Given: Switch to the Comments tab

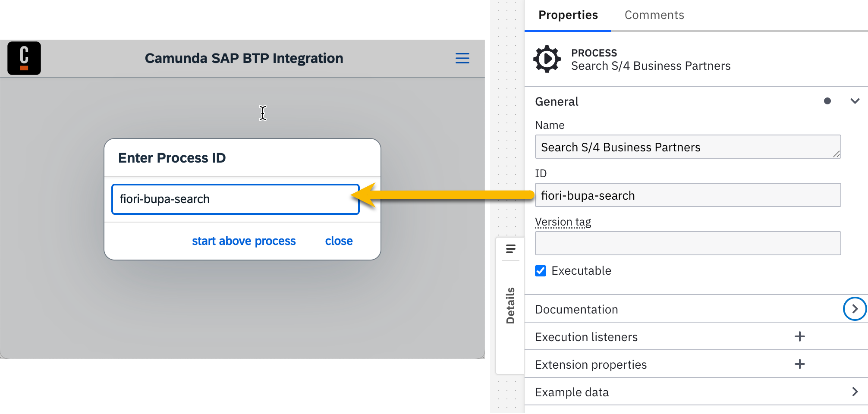Looking at the screenshot, I should click(654, 15).
